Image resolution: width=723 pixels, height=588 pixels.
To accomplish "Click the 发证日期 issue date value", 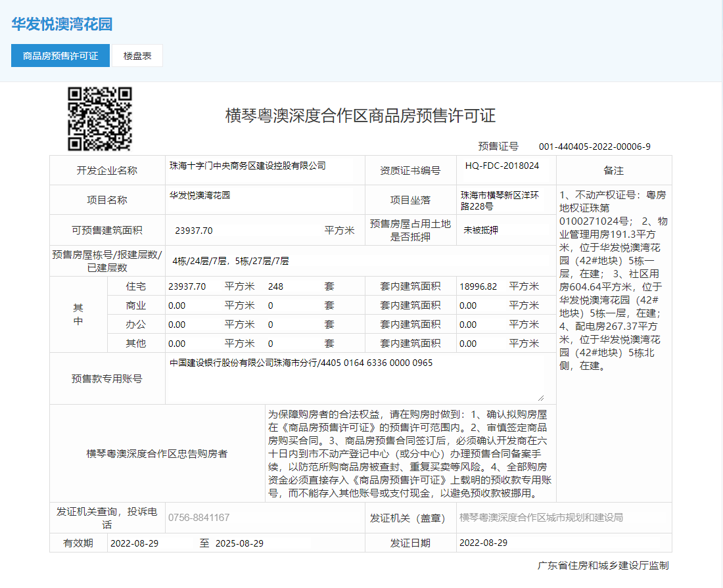I will [x=484, y=543].
